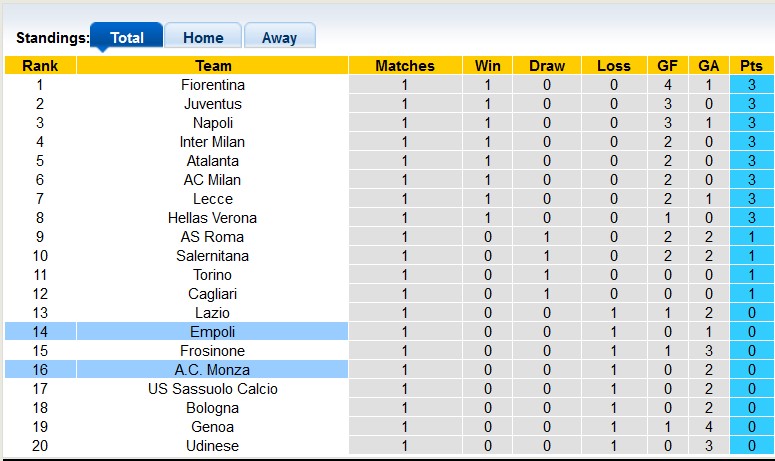Click on Napoli in the table
This screenshot has height=461, width=775.
coord(213,123)
